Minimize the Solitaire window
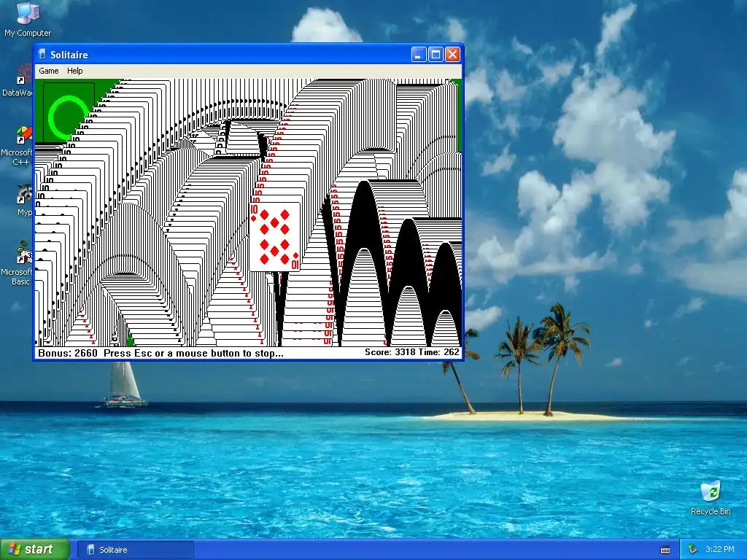This screenshot has width=747, height=560. click(x=418, y=55)
